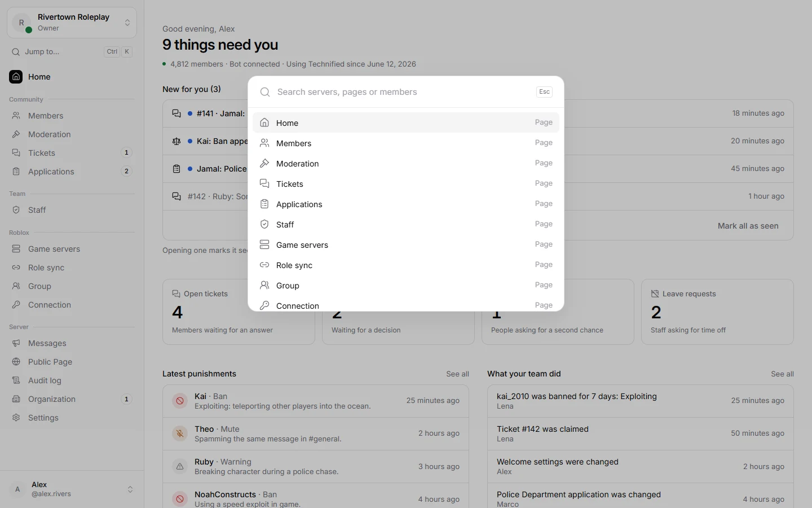Click the Settings gear icon in the sidebar
The height and width of the screenshot is (508, 812).
pyautogui.click(x=16, y=418)
